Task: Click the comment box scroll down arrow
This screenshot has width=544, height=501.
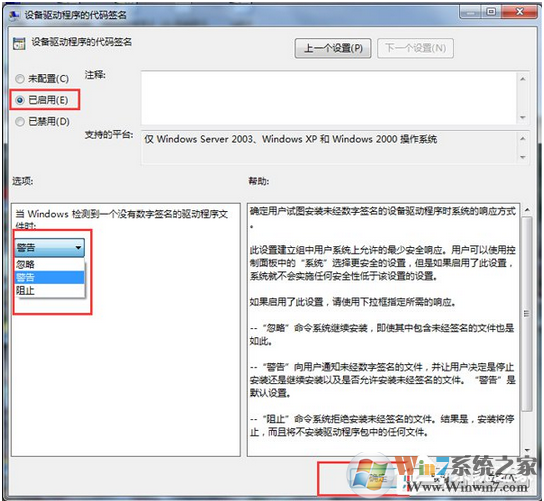Action: click(x=523, y=117)
